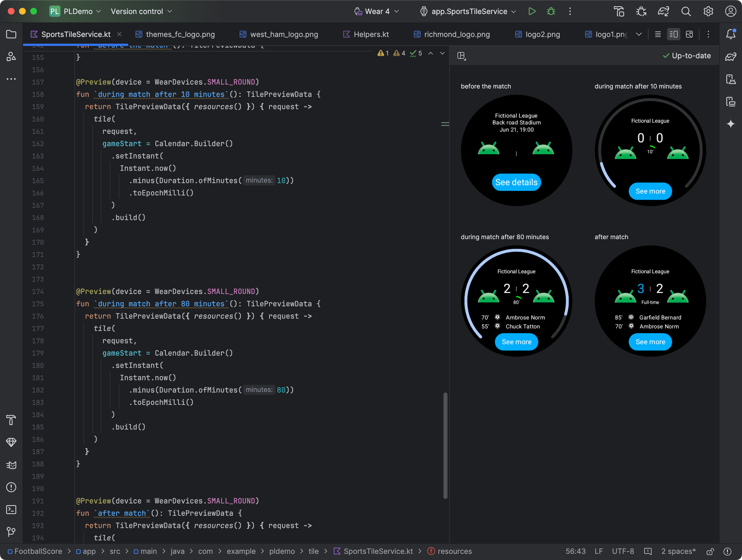Click the Search icon in top bar
Viewport: 742px width, 560px height.
(685, 11)
